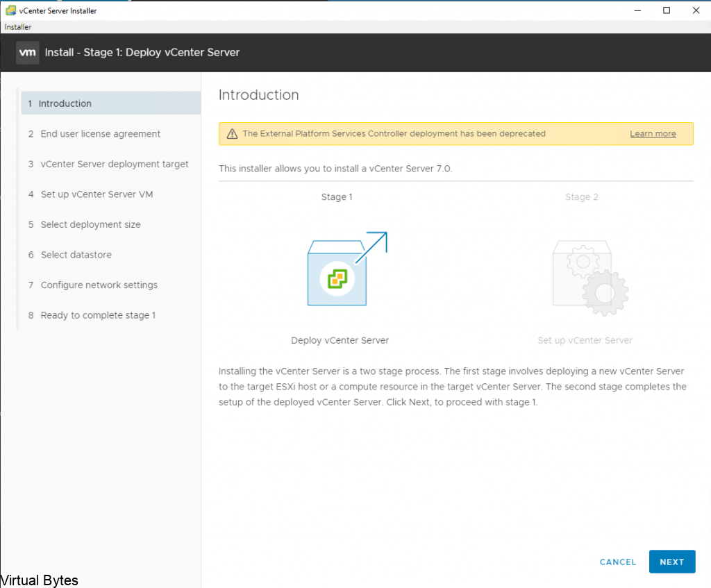Click the warning triangle icon in the banner
The height and width of the screenshot is (588, 711).
pyautogui.click(x=232, y=134)
